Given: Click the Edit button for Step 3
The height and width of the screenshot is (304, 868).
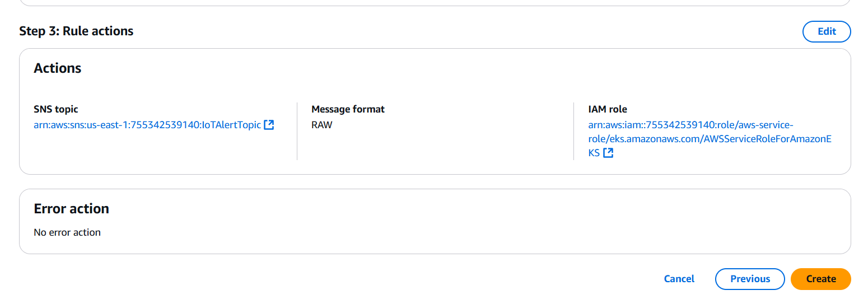Looking at the screenshot, I should click(827, 31).
